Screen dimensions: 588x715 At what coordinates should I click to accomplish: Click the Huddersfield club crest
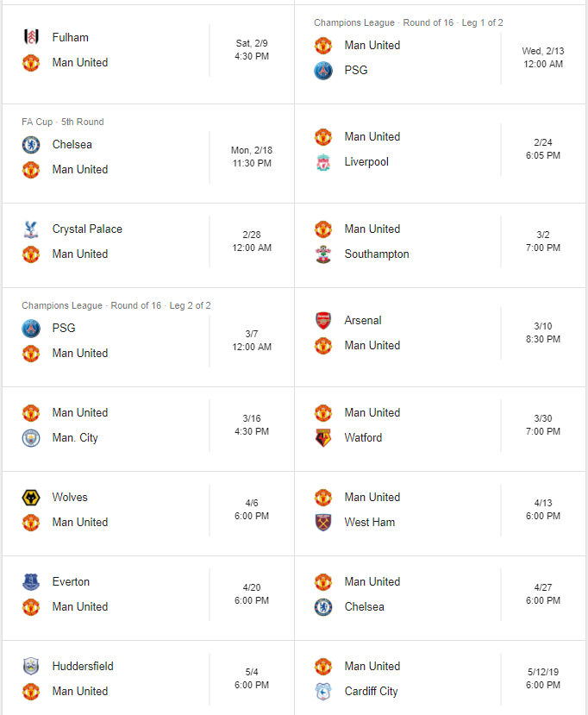click(31, 666)
